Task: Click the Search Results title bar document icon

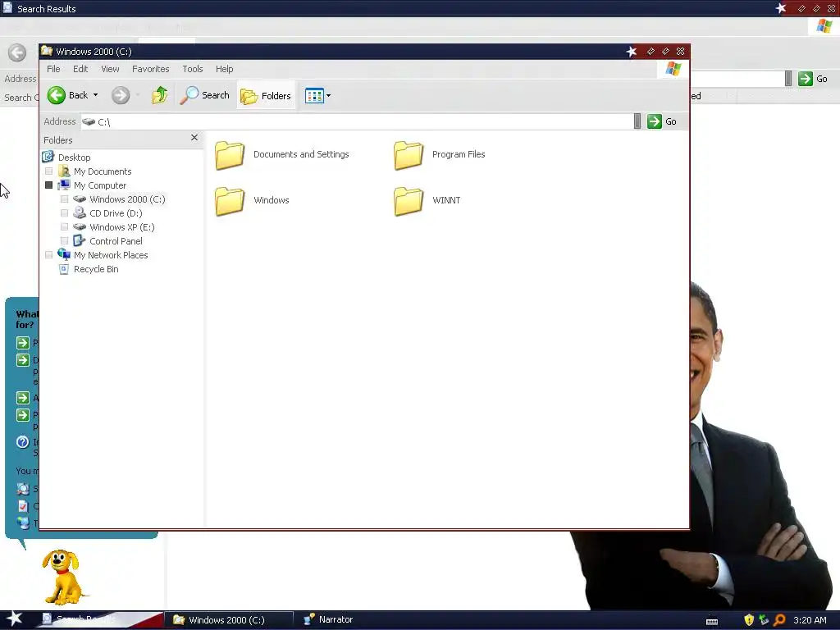Action: 7,7
